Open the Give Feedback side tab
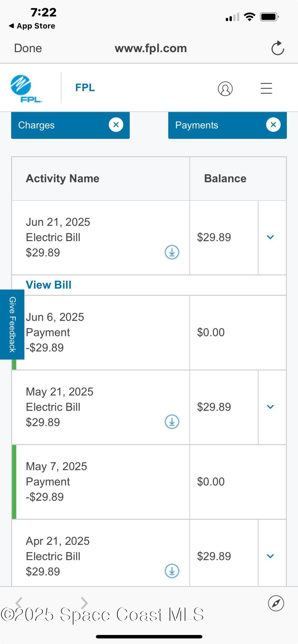The height and width of the screenshot is (644, 298). (x=12, y=324)
